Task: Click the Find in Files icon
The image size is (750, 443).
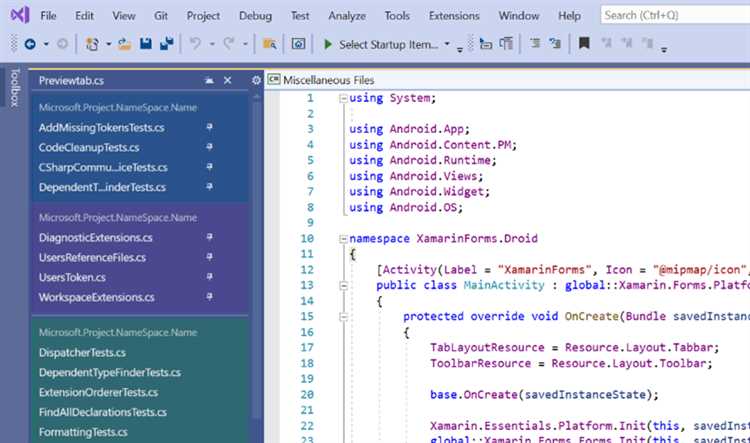Action: 270,44
